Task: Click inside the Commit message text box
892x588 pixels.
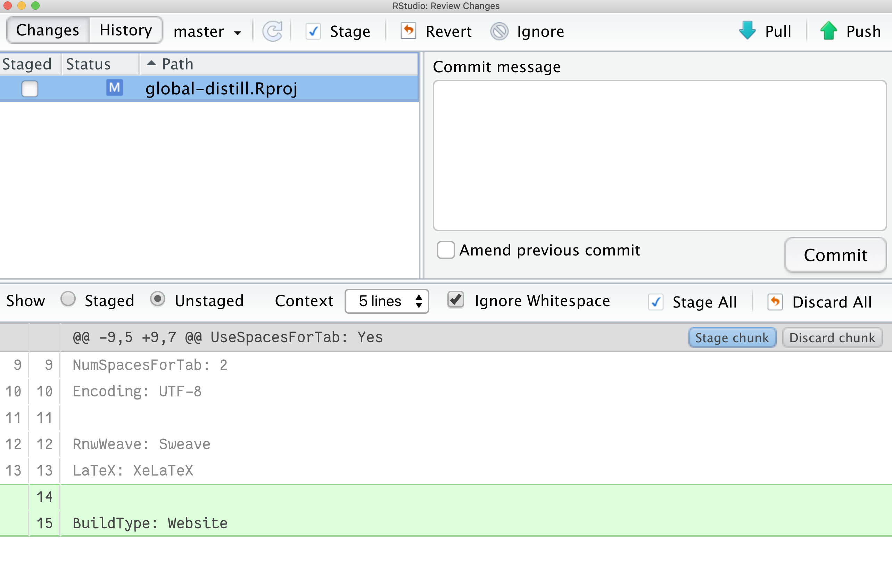Action: tap(659, 155)
